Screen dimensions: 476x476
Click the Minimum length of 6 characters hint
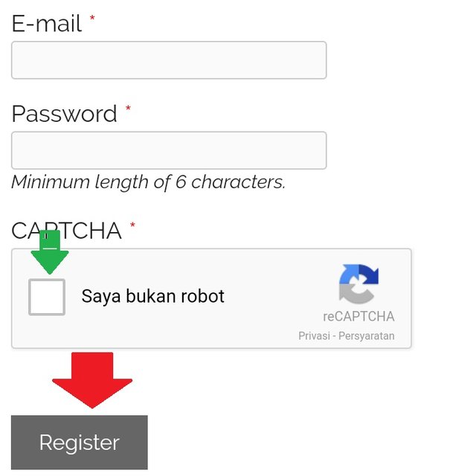148,182
